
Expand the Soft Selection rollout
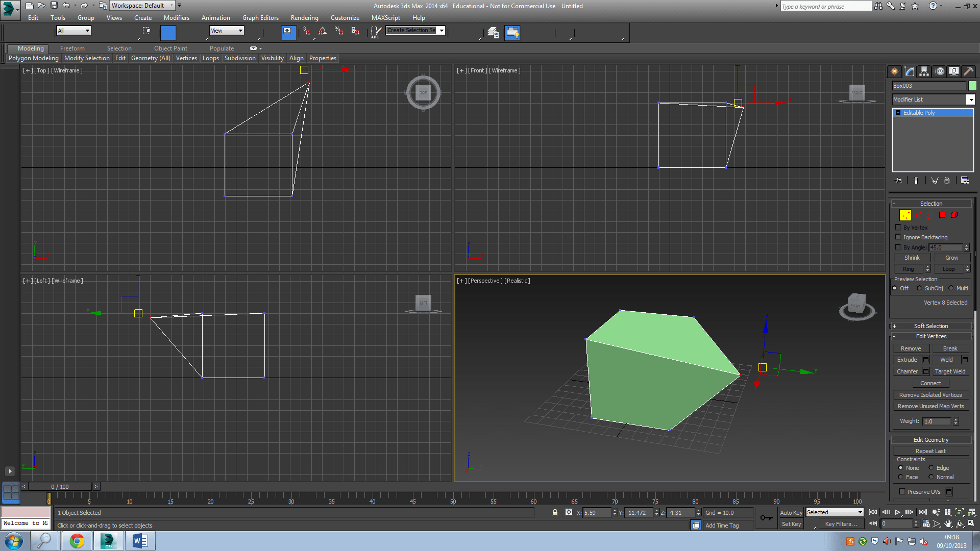point(930,326)
